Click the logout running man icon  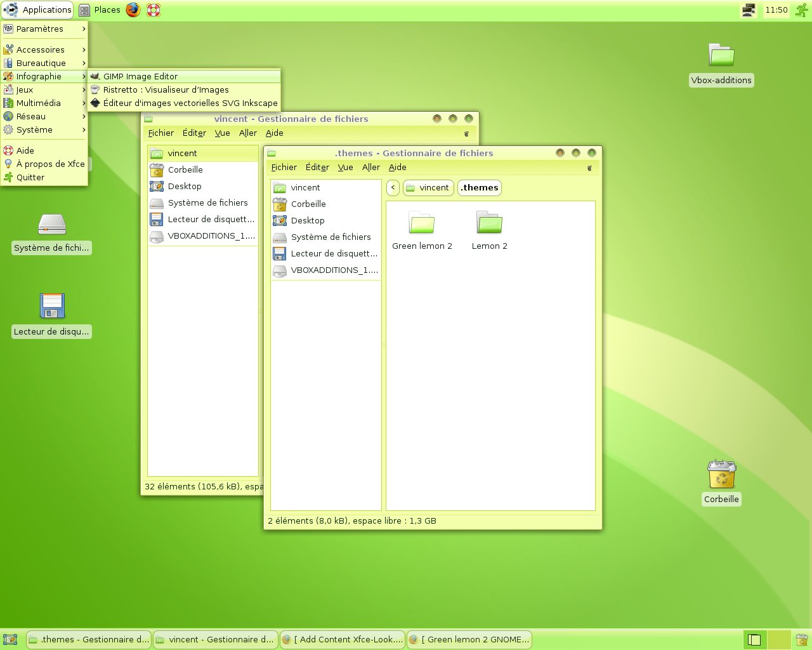click(802, 10)
